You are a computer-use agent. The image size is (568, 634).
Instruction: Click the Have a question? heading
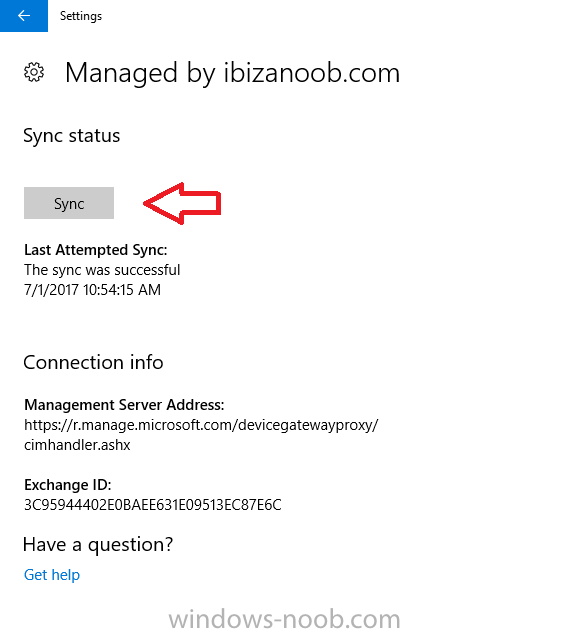click(98, 544)
